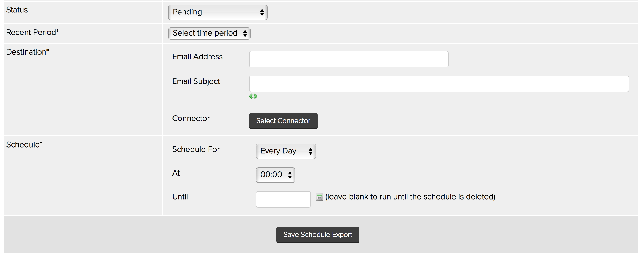Expand the Select time period dropdown
The image size is (644, 259).
[209, 33]
